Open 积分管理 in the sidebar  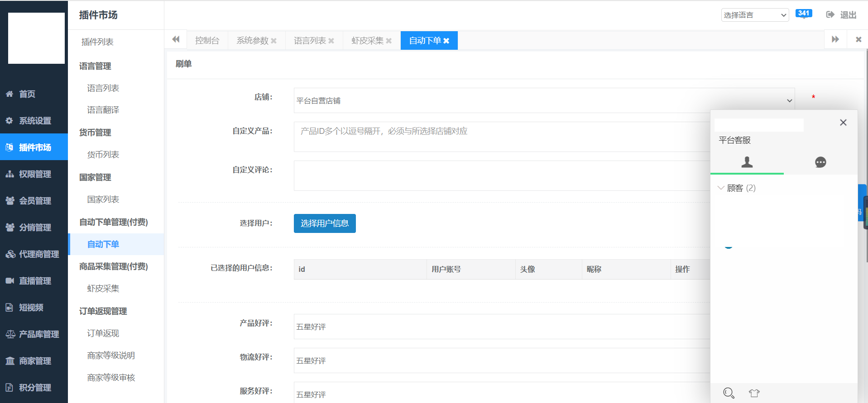(x=34, y=388)
